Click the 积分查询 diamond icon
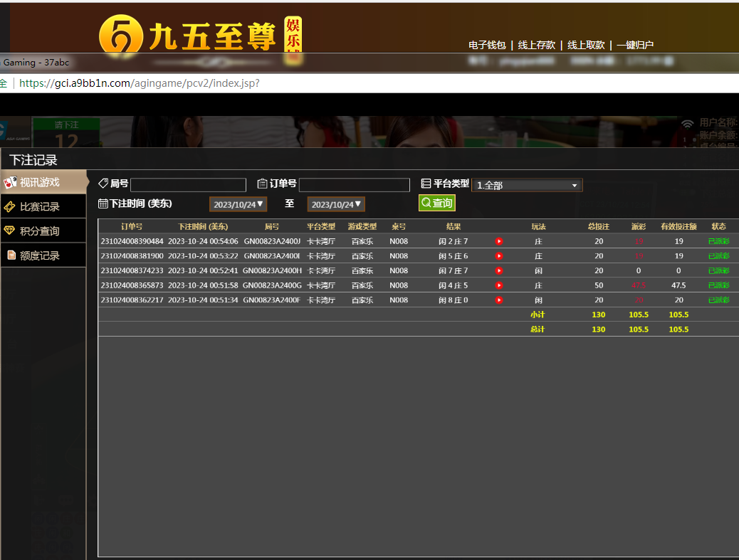 pos(9,231)
